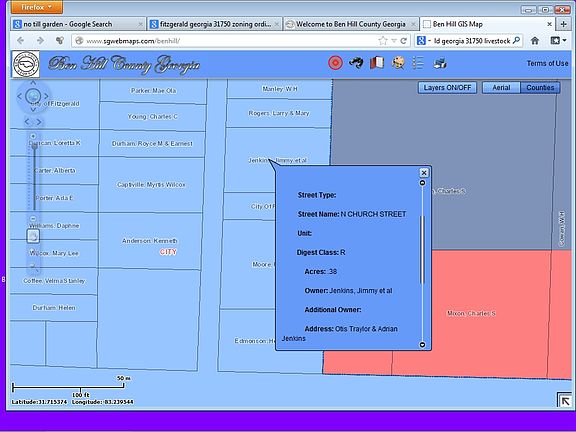
Task: Click the Ben Hill County seal logo
Action: pyautogui.click(x=26, y=64)
